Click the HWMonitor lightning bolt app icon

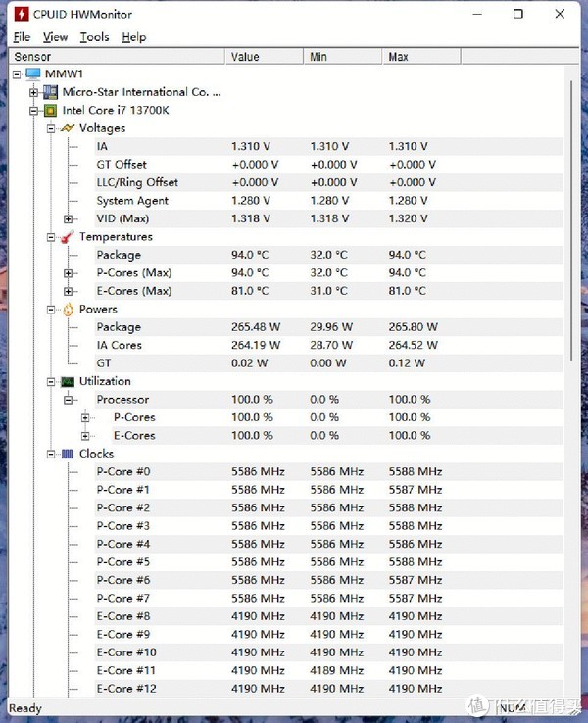pyautogui.click(x=22, y=14)
